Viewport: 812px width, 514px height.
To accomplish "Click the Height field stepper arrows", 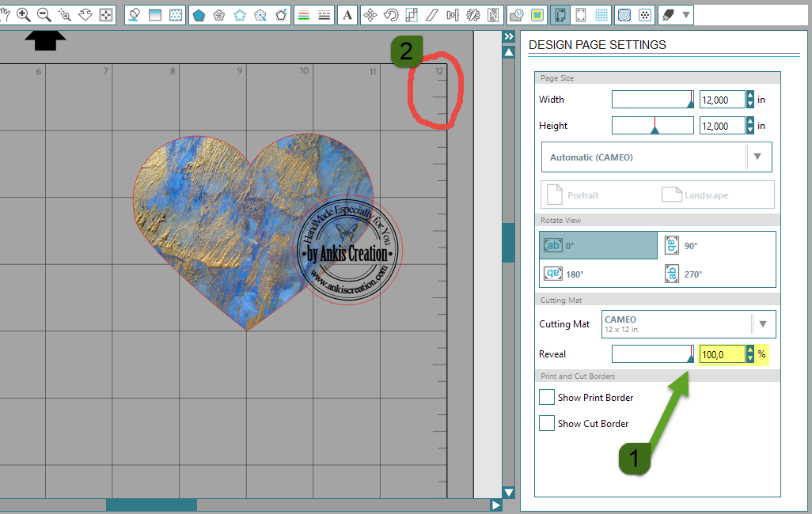I will click(750, 125).
